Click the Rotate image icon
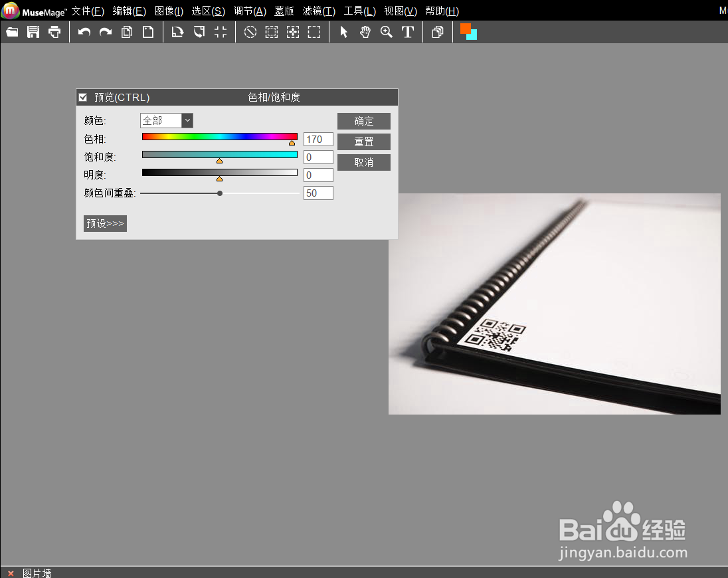The height and width of the screenshot is (578, 728). coord(177,32)
